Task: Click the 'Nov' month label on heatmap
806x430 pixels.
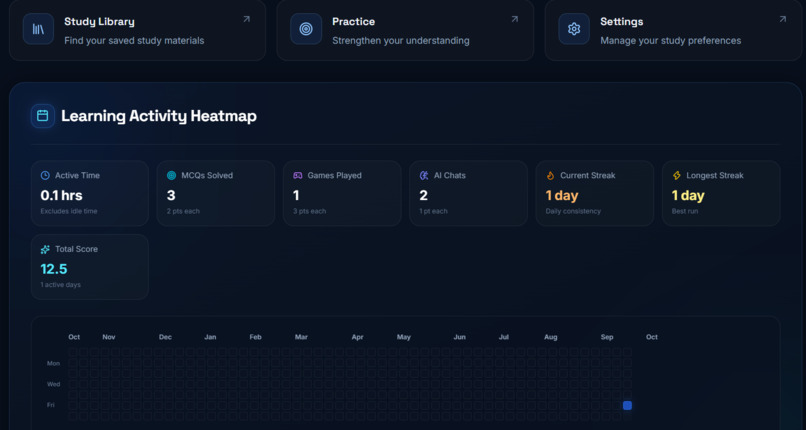Action: (x=109, y=337)
